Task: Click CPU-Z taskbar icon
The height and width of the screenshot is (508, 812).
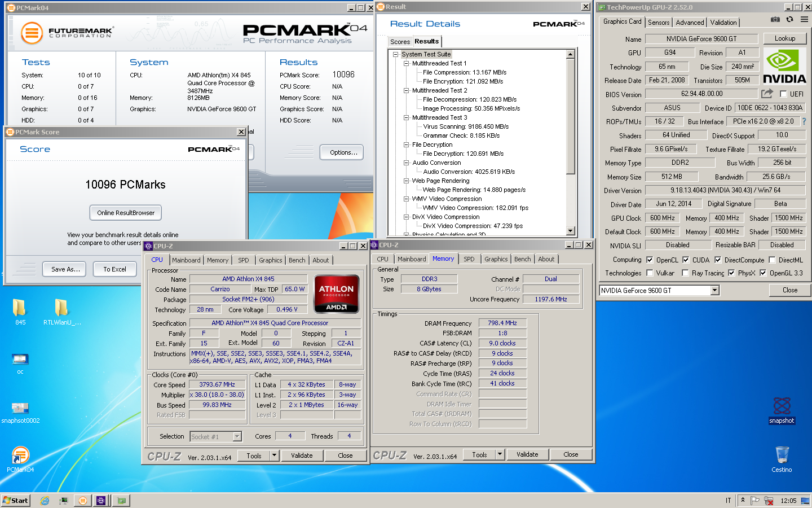Action: pyautogui.click(x=101, y=501)
